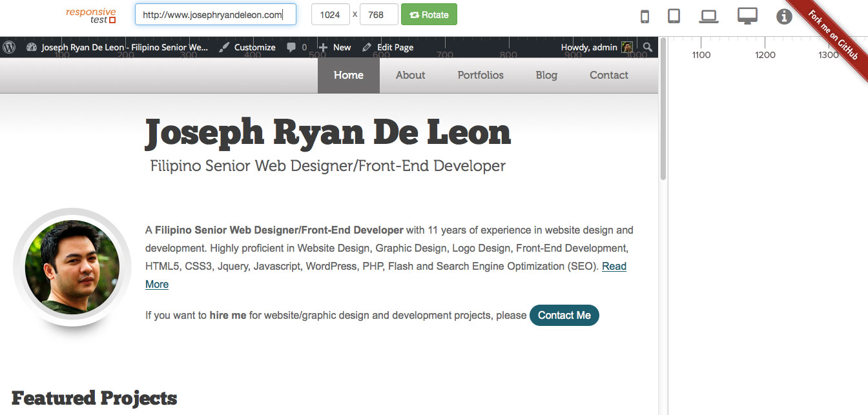The image size is (868, 415).
Task: Switch to the Portfolios tab
Action: (x=480, y=75)
